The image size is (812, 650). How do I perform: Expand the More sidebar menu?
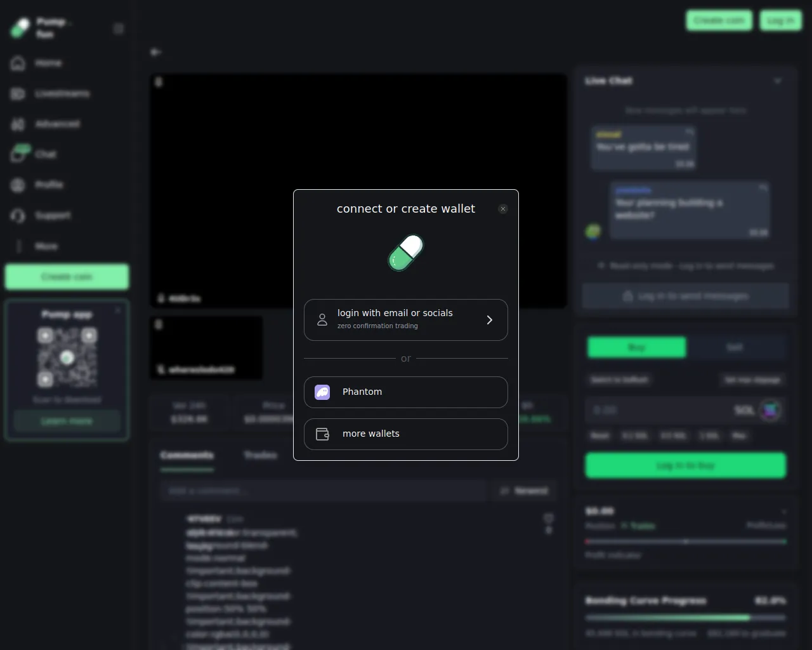tap(36, 246)
